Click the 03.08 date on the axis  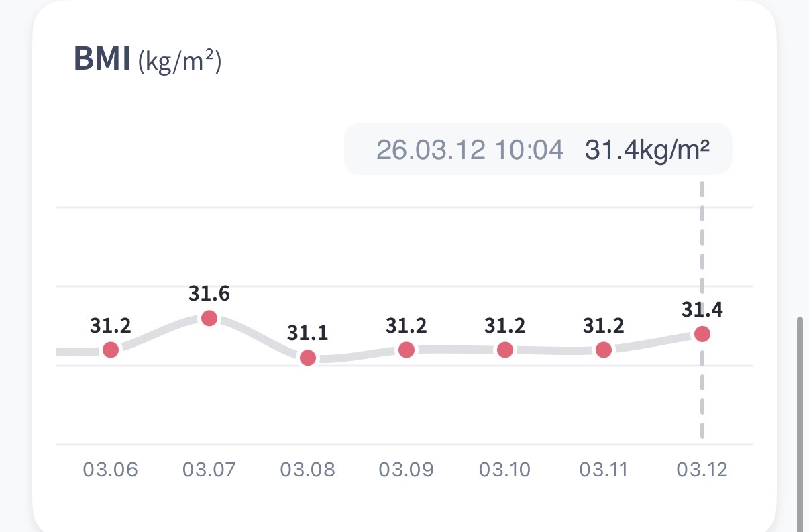pyautogui.click(x=308, y=469)
